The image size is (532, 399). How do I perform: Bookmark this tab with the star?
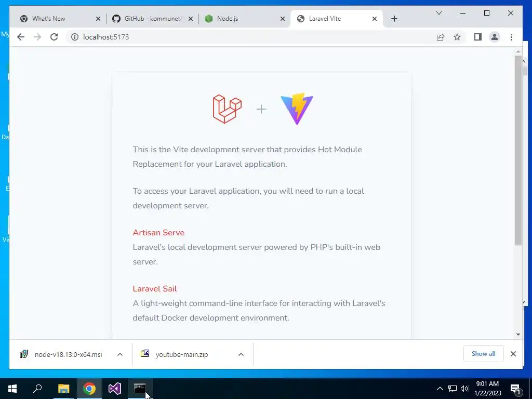[x=457, y=37]
